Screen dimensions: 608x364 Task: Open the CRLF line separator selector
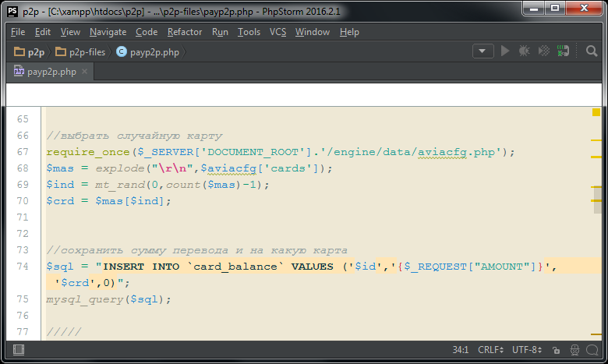tap(490, 350)
